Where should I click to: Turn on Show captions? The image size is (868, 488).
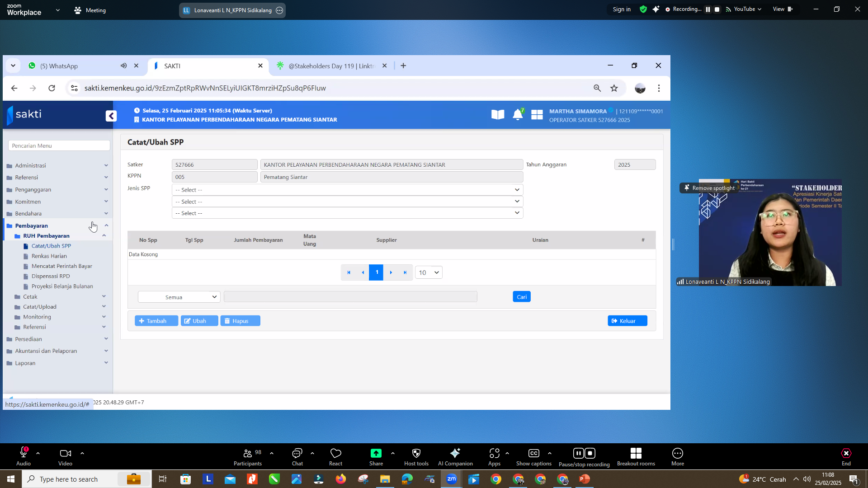pos(533,456)
